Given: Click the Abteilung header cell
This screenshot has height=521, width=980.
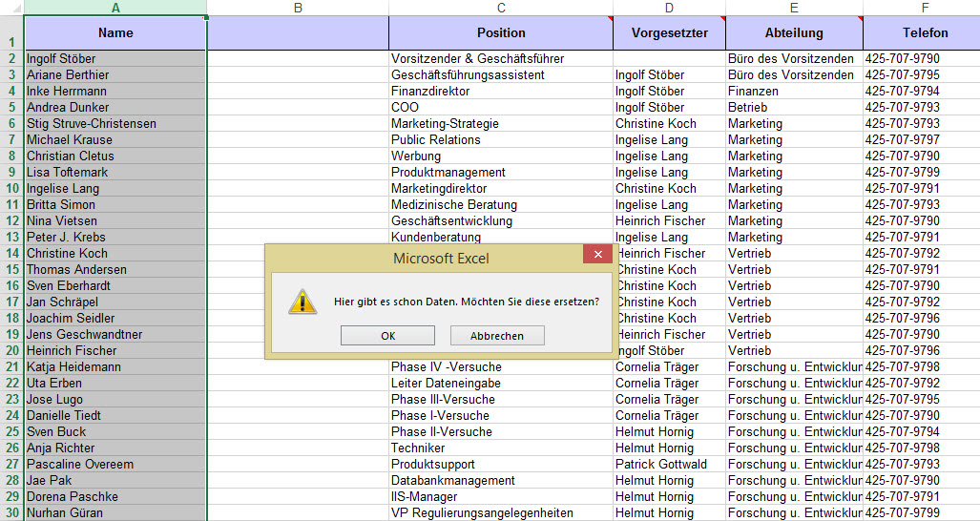Looking at the screenshot, I should 794,32.
